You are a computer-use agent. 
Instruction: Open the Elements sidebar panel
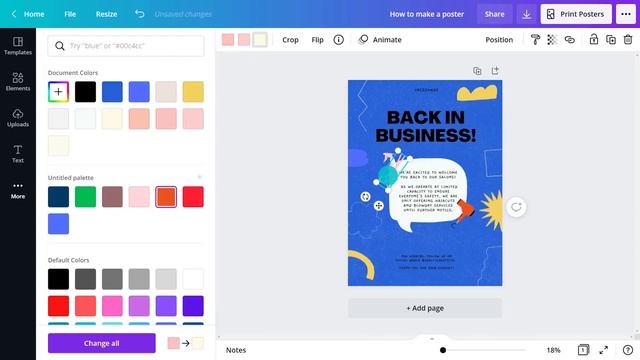click(x=18, y=82)
